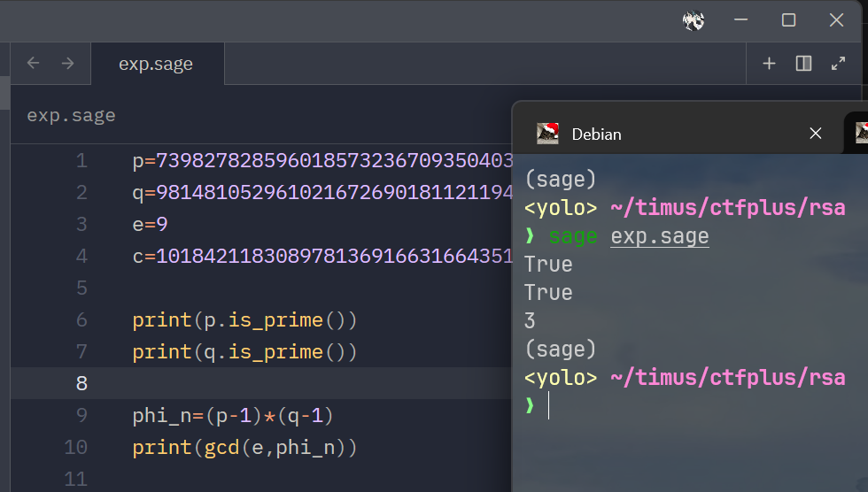
Task: Navigate back with the left arrow
Action: coord(34,63)
